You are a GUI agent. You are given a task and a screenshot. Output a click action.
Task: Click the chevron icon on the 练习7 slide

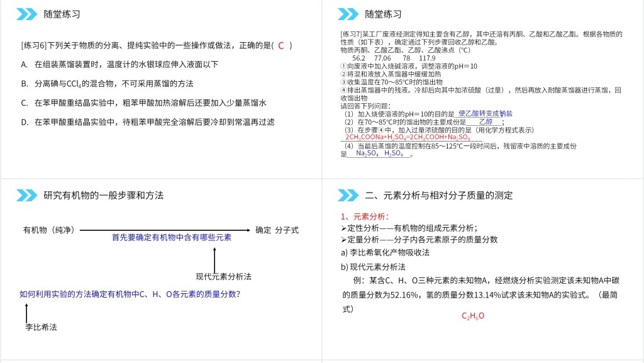(348, 14)
